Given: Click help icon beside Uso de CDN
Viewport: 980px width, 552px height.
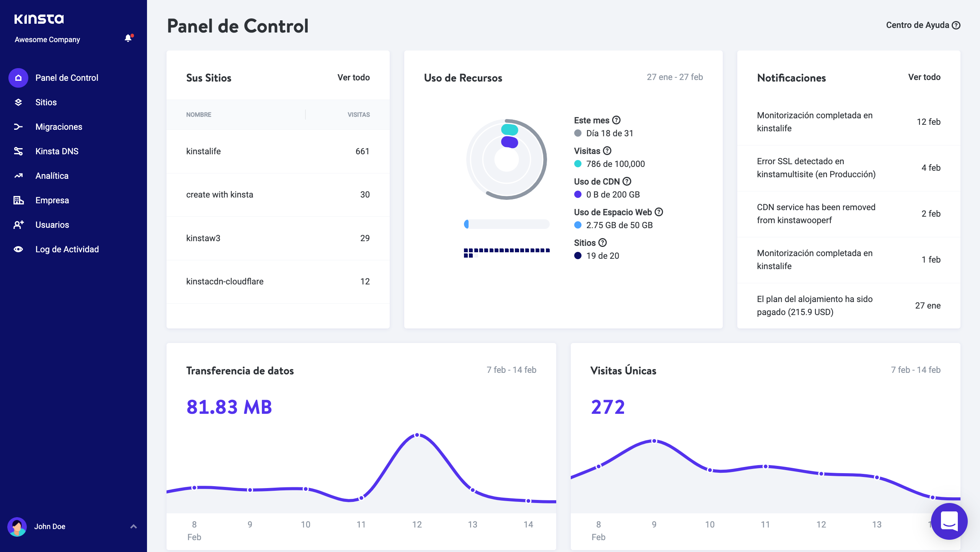Looking at the screenshot, I should [x=627, y=181].
